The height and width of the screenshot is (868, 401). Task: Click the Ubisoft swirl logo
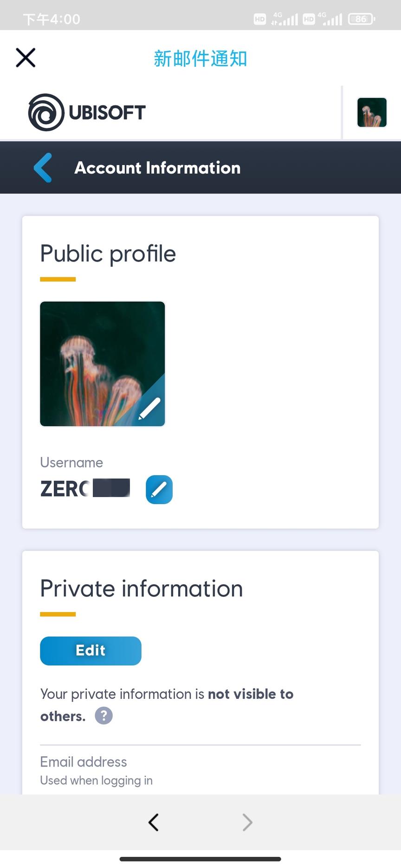(x=46, y=112)
